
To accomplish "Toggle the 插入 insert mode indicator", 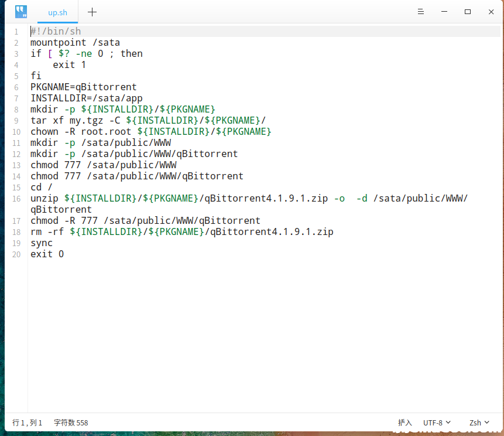I will [x=404, y=423].
